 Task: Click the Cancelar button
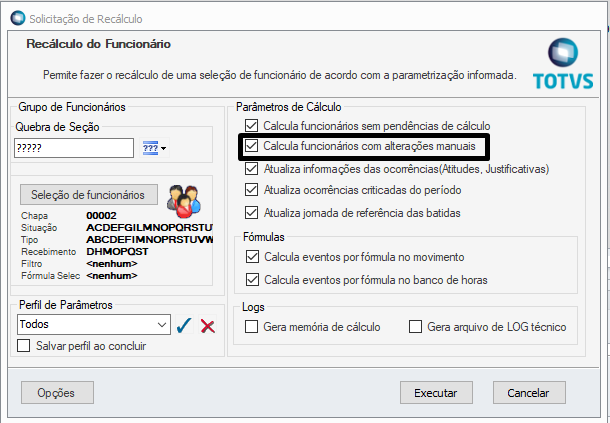[529, 393]
